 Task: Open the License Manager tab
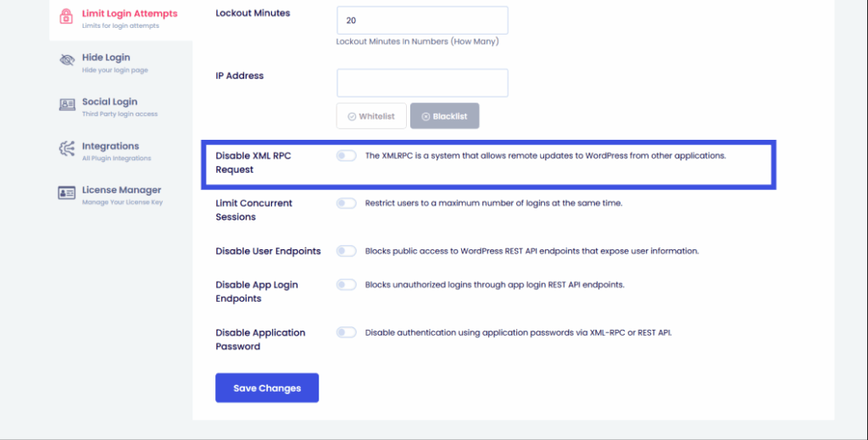[121, 190]
